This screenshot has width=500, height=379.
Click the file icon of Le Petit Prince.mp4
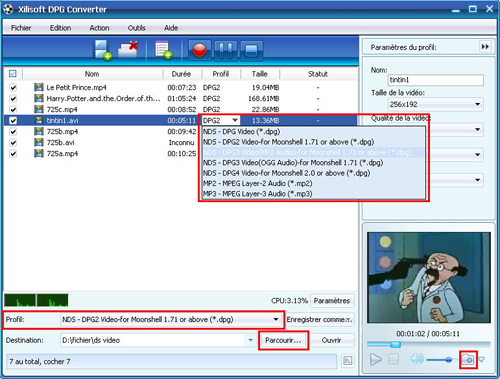(39, 87)
